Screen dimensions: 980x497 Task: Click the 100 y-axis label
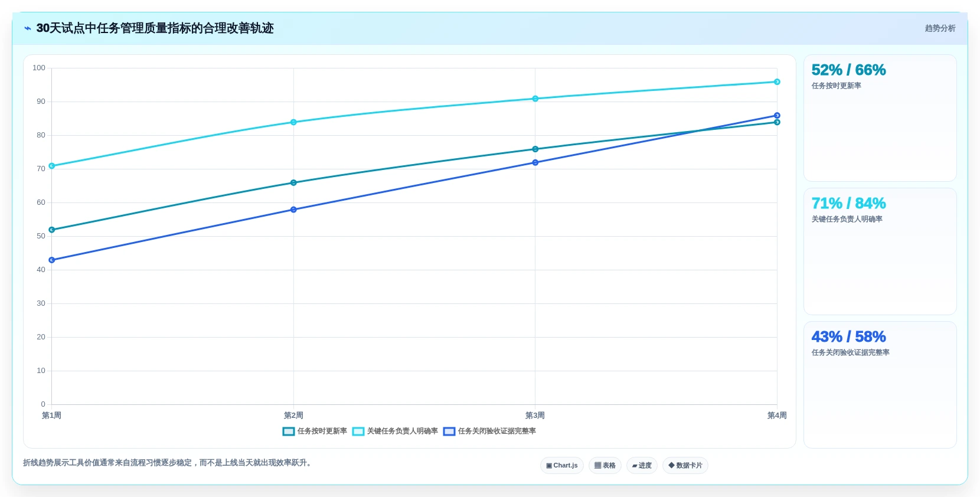(x=39, y=68)
